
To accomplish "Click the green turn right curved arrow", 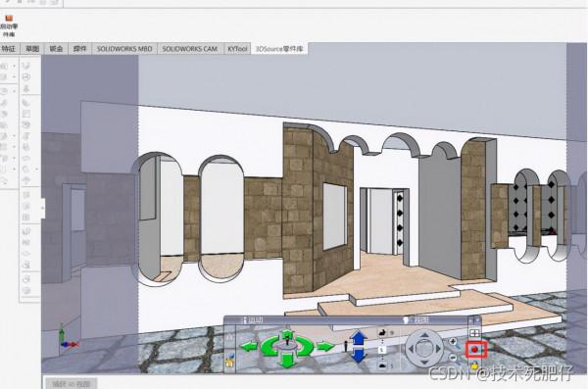I will click(306, 346).
